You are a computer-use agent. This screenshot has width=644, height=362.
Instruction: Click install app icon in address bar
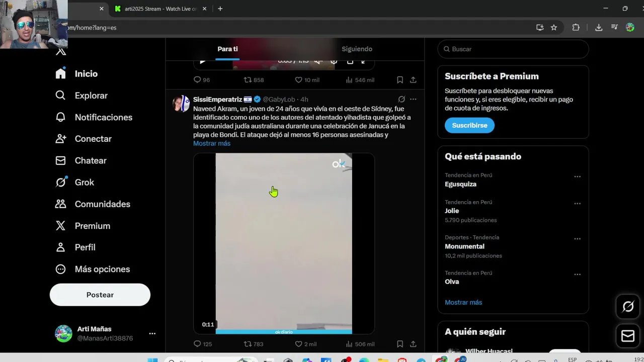(x=540, y=28)
